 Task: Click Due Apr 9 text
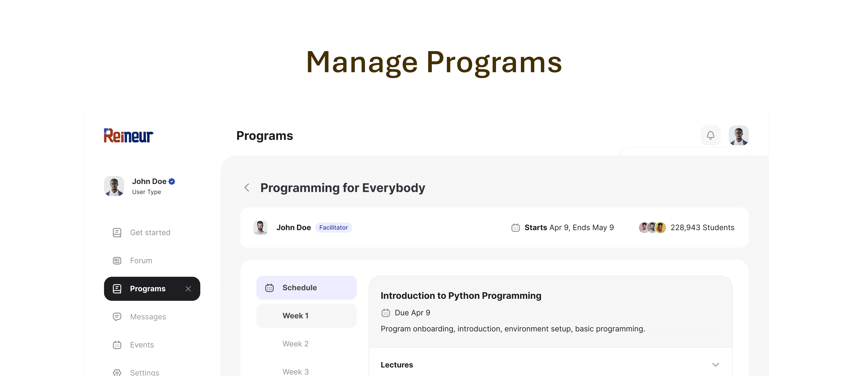tap(412, 313)
